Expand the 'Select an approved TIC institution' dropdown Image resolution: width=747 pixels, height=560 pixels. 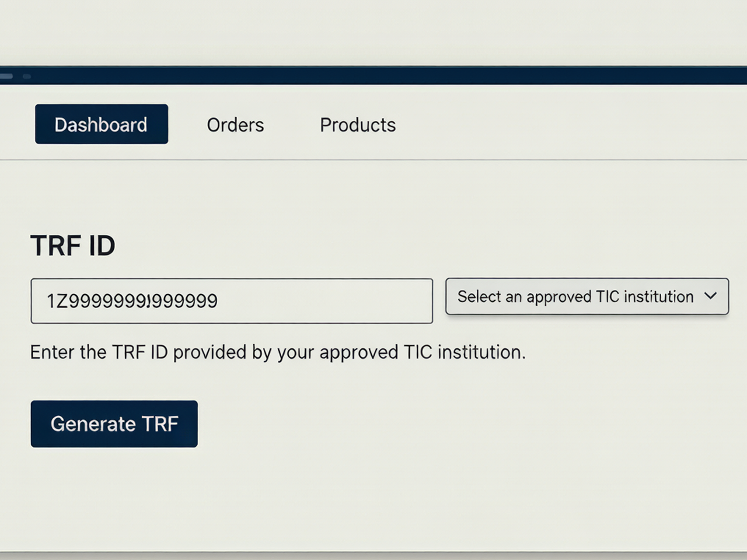[587, 296]
